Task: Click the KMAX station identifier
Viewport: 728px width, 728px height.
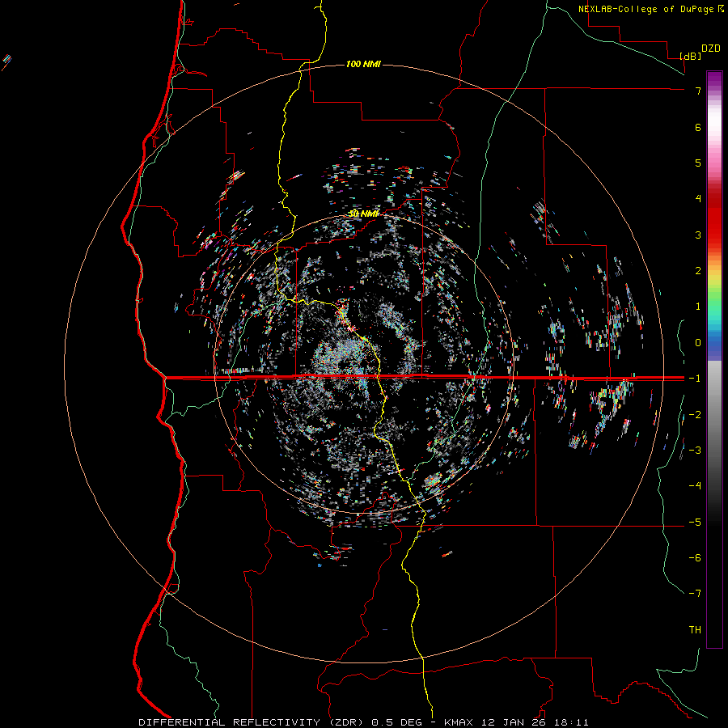Action: coord(459,722)
